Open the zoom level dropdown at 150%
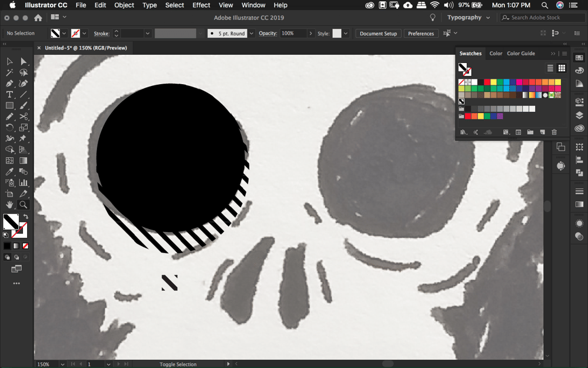The width and height of the screenshot is (588, 368). tap(62, 364)
